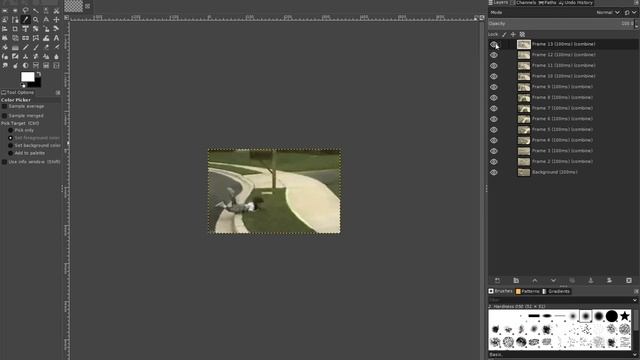640x360 pixels.
Task: Close the open image tab
Action: coord(87,6)
